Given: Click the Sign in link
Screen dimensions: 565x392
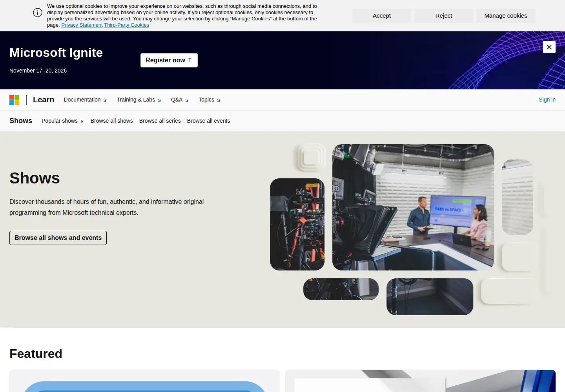Looking at the screenshot, I should 547,100.
